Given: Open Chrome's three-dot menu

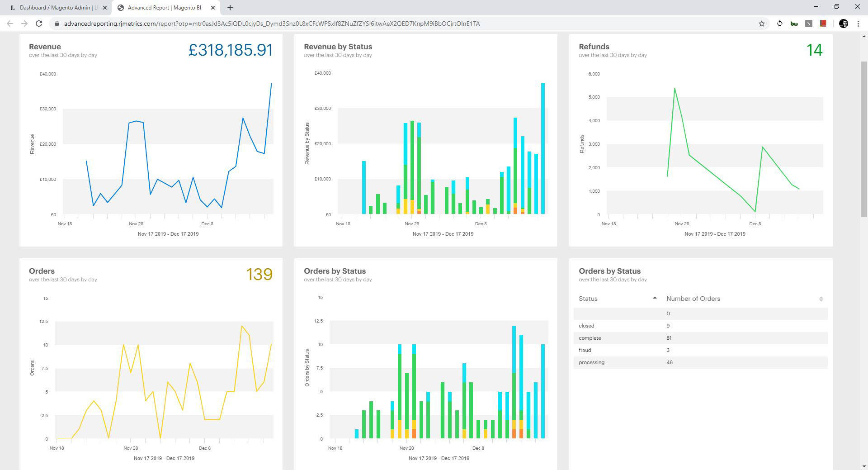Looking at the screenshot, I should [x=858, y=24].
